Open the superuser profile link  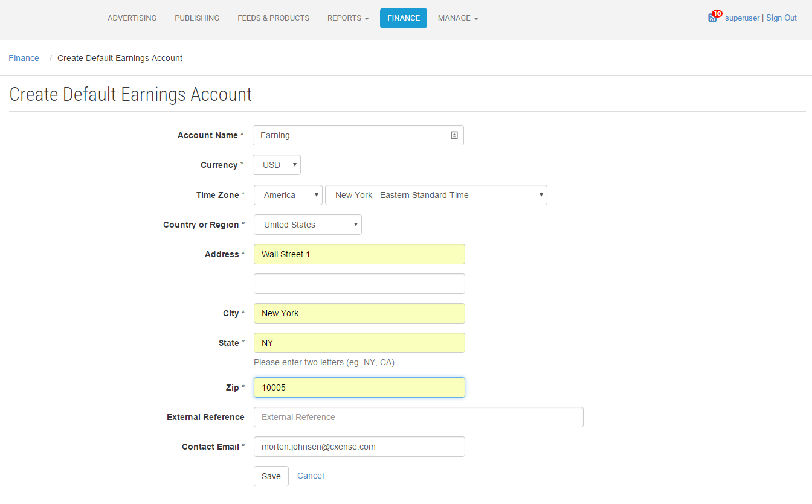[742, 18]
